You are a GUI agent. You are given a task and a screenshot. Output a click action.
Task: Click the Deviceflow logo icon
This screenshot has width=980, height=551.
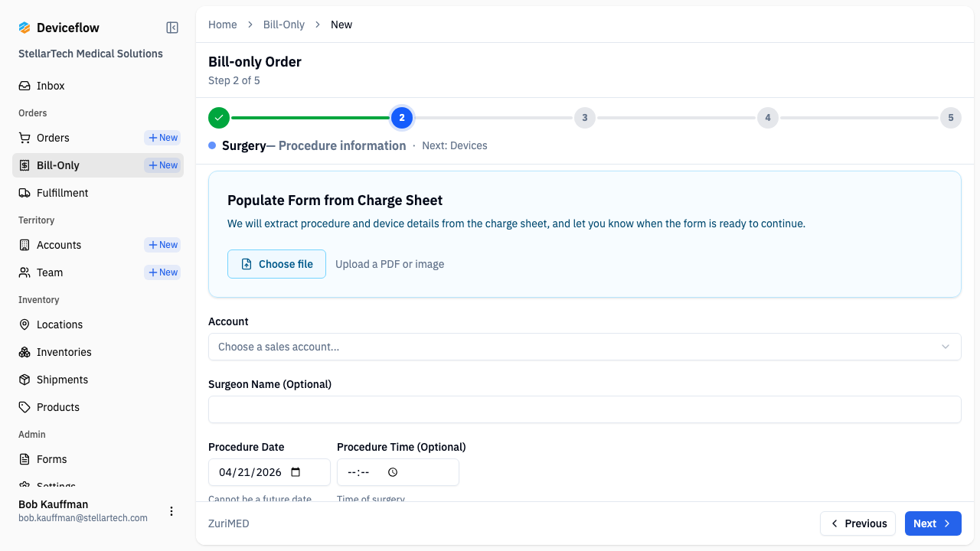click(24, 28)
